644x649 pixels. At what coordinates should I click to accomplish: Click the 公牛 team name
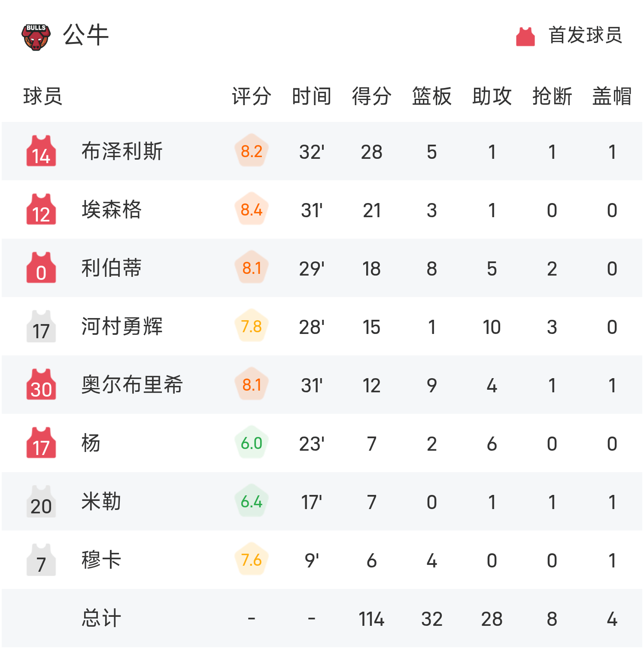point(86,35)
